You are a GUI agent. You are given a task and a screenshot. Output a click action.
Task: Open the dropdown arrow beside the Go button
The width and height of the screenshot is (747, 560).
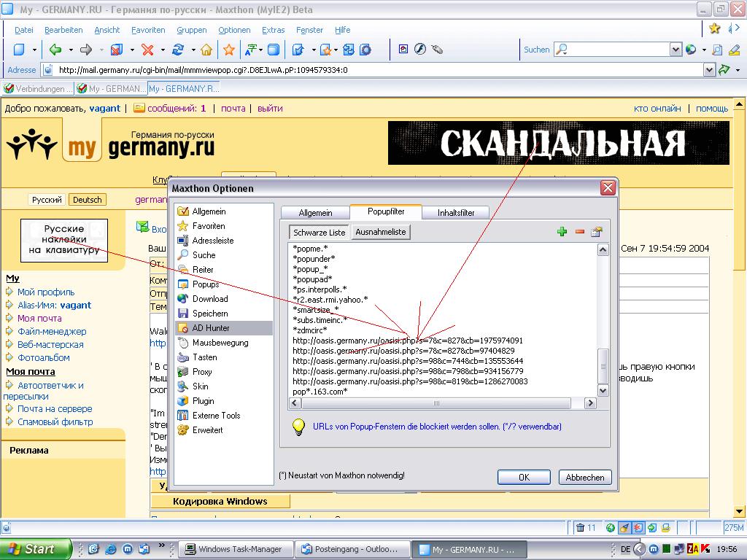[738, 70]
